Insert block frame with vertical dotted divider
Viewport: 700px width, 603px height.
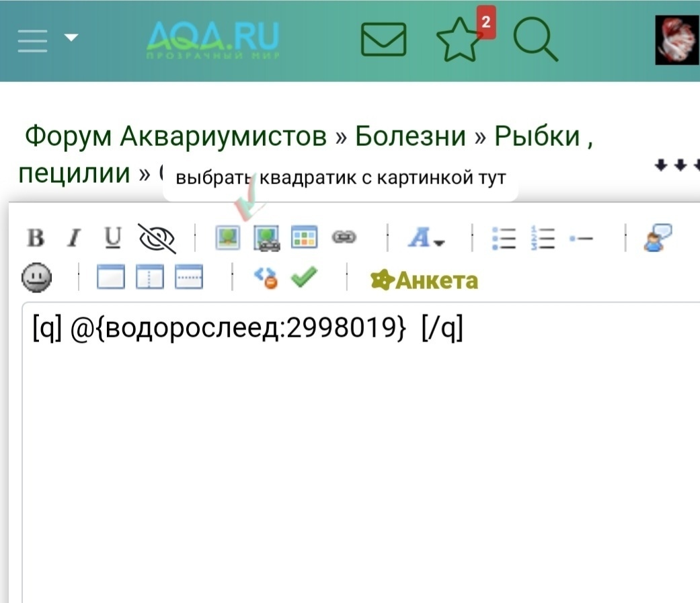coord(149,277)
